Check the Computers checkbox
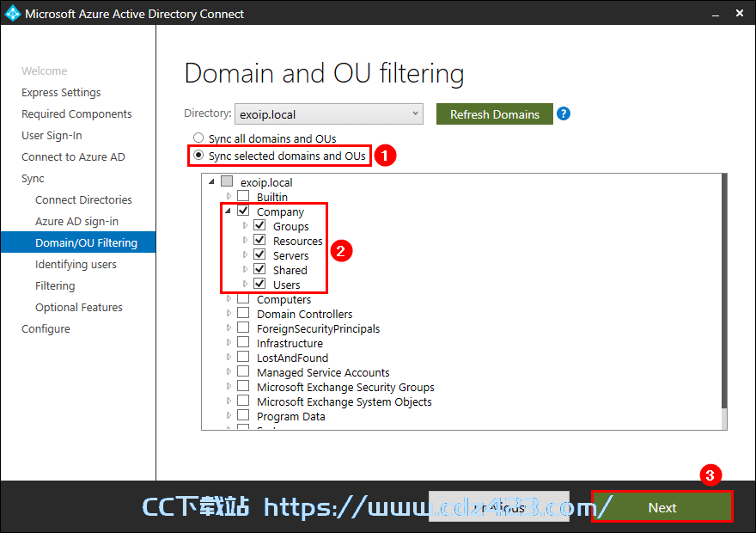This screenshot has height=533, width=756. point(243,298)
